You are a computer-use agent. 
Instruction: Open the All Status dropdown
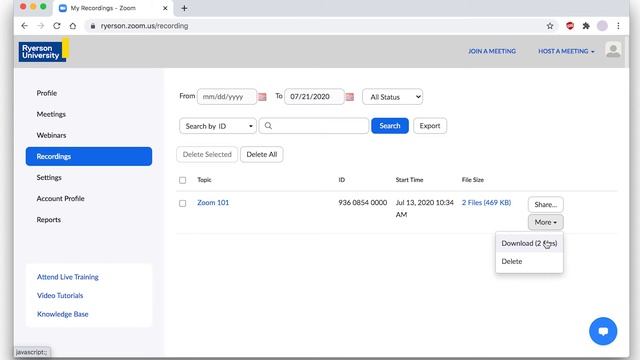pos(392,97)
